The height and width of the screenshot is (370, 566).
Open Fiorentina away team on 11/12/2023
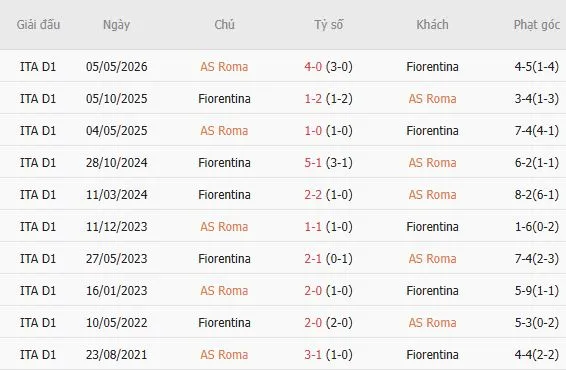(432, 227)
